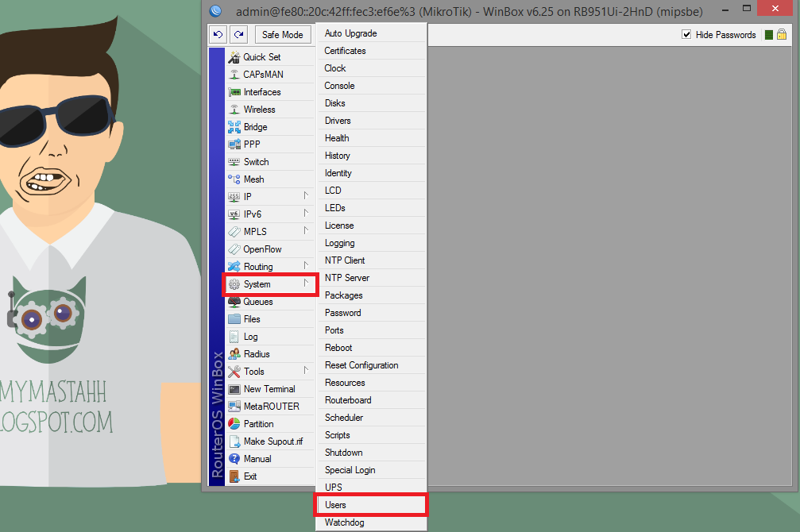The width and height of the screenshot is (800, 532).
Task: Open NTP Client entry
Action: click(372, 260)
